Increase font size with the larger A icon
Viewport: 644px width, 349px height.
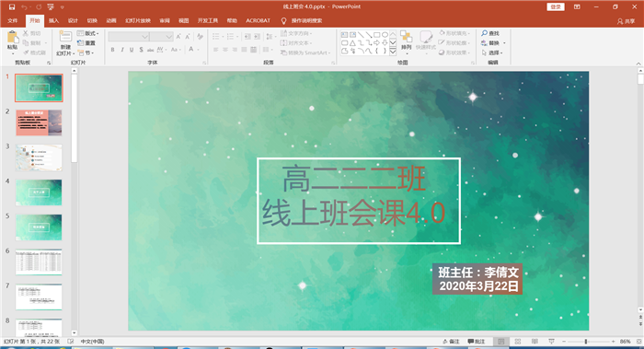(178, 37)
